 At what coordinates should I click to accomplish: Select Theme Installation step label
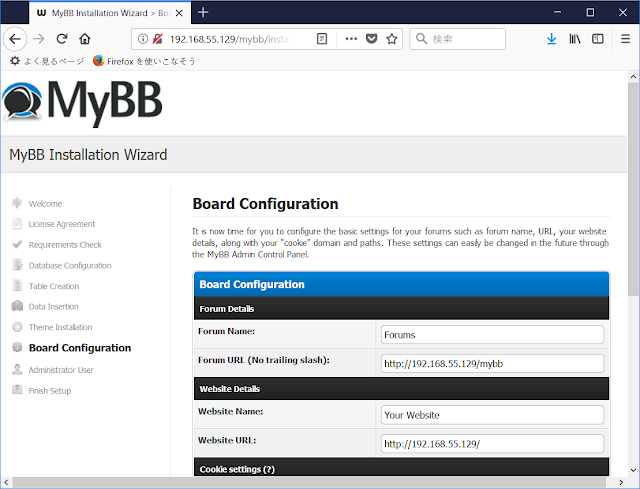pyautogui.click(x=60, y=327)
